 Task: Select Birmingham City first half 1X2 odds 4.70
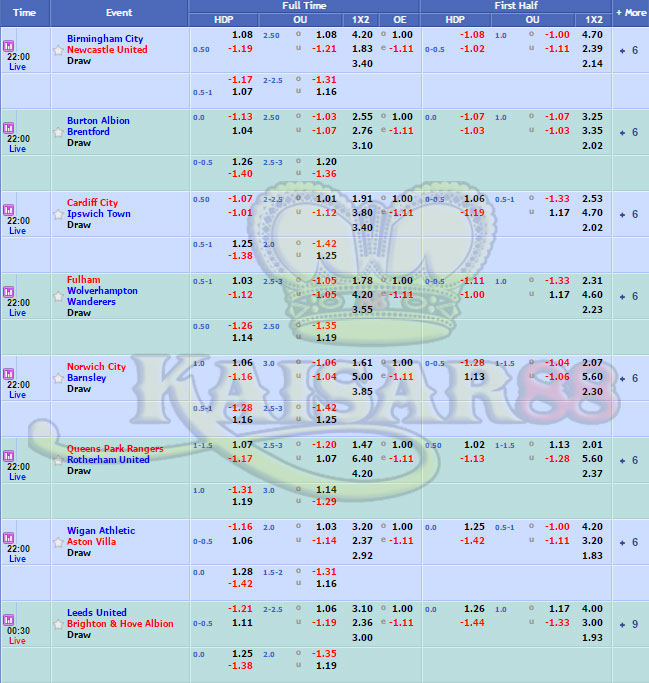pos(592,34)
